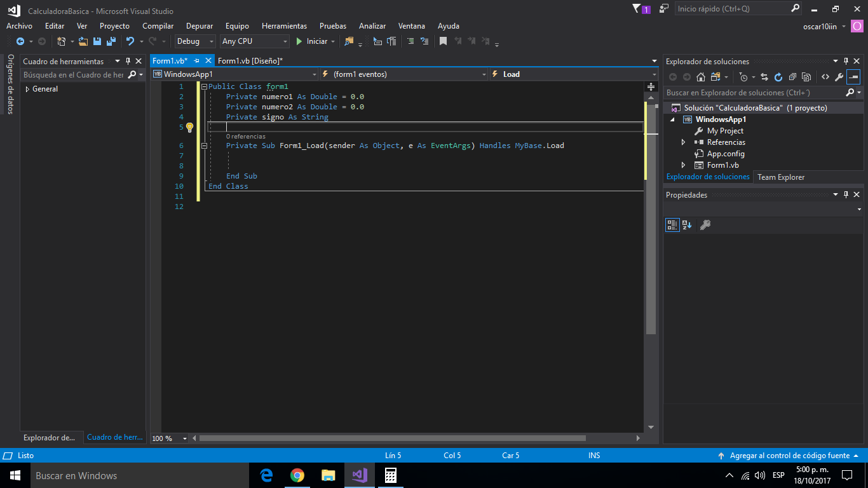Open the Compilar menu

coord(158,26)
